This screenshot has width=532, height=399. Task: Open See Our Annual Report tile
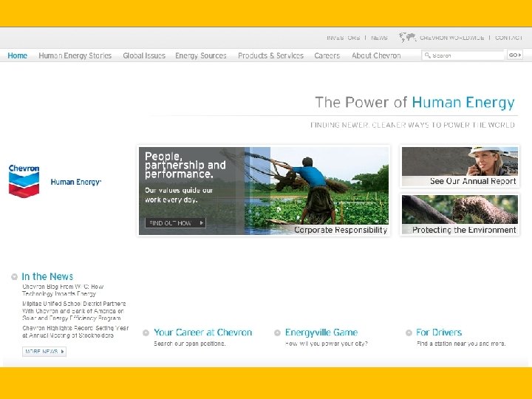click(x=460, y=166)
